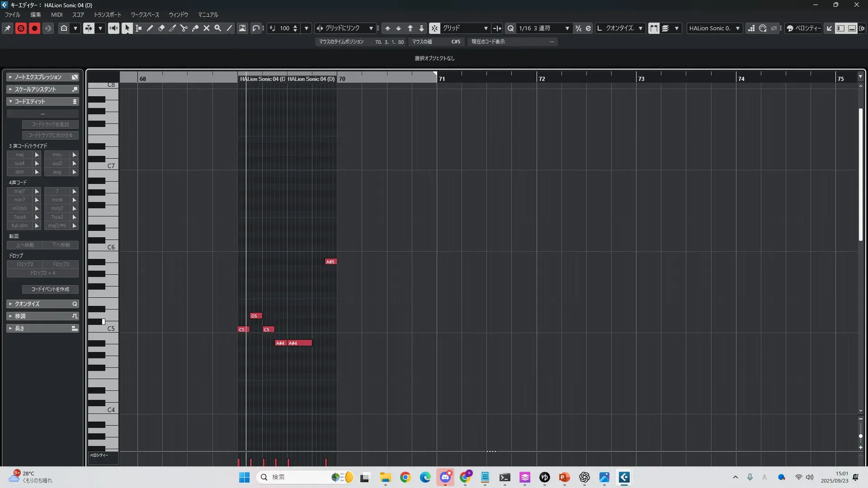
Task: Select the Draw pencil tool
Action: pos(150,28)
